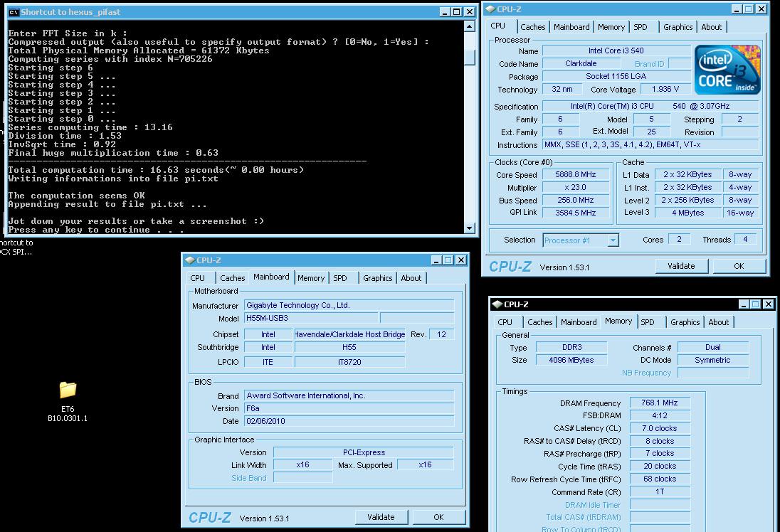
Task: Open the About tab in CPU window
Action: tap(712, 27)
